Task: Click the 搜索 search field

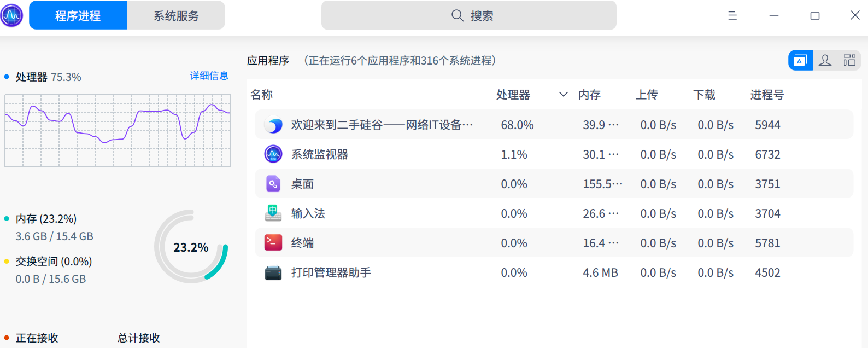Action: pyautogui.click(x=469, y=15)
